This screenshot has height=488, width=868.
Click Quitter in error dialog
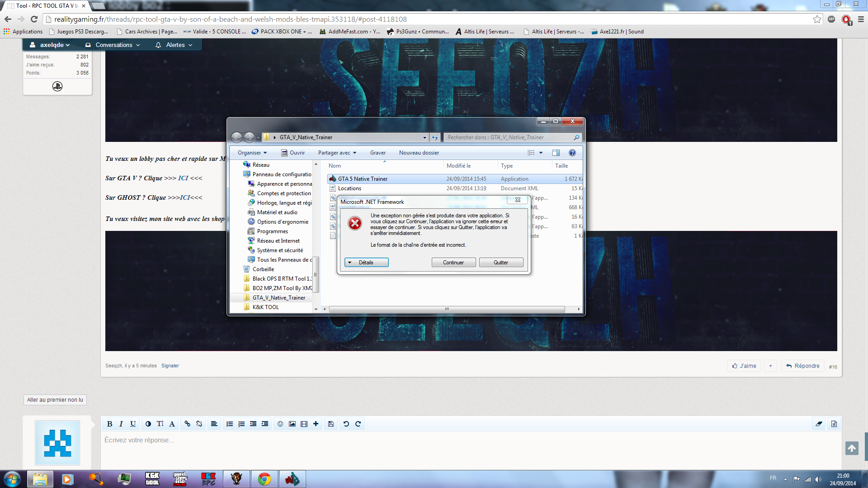pyautogui.click(x=501, y=263)
